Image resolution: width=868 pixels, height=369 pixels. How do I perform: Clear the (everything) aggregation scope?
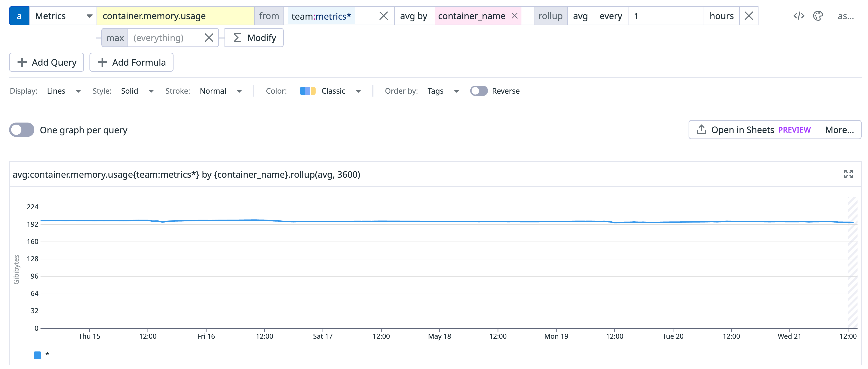coord(209,38)
